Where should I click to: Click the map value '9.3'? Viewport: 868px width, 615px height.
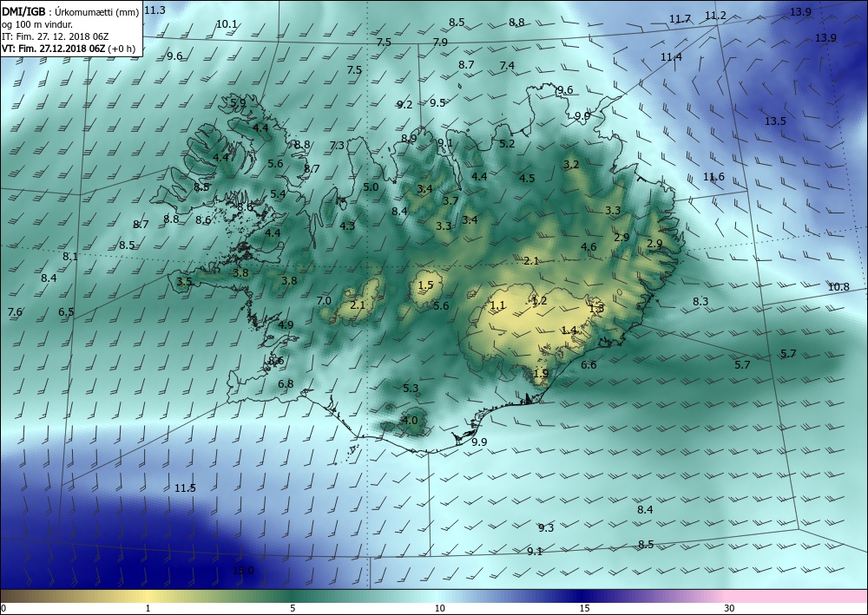[546, 527]
